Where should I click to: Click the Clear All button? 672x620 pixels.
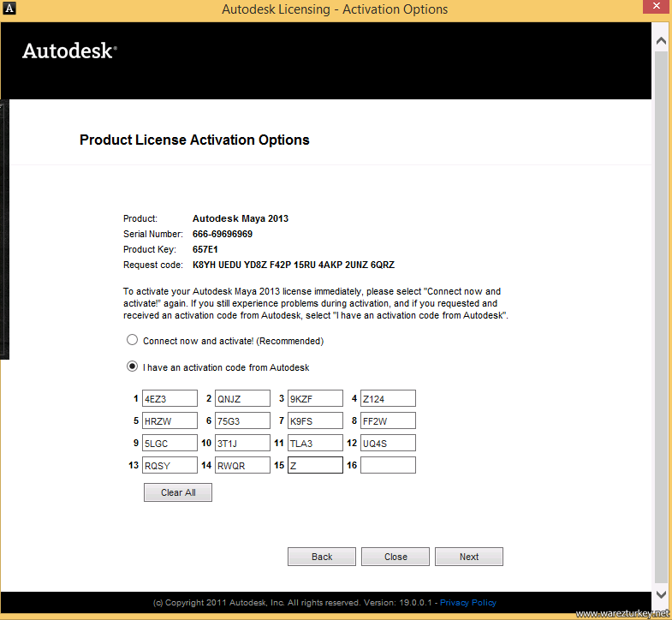pos(178,492)
